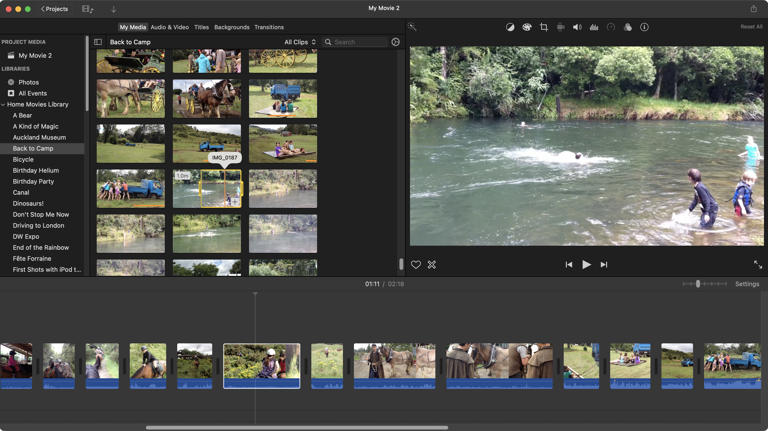Open the color correction palette tool
Screen dimensions: 768x431
(527, 27)
